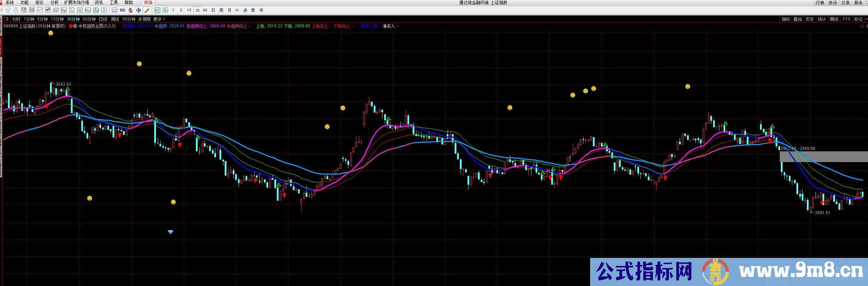868x286 pixels.
Task: Click the green refresh toolbar icon
Action: point(165,10)
